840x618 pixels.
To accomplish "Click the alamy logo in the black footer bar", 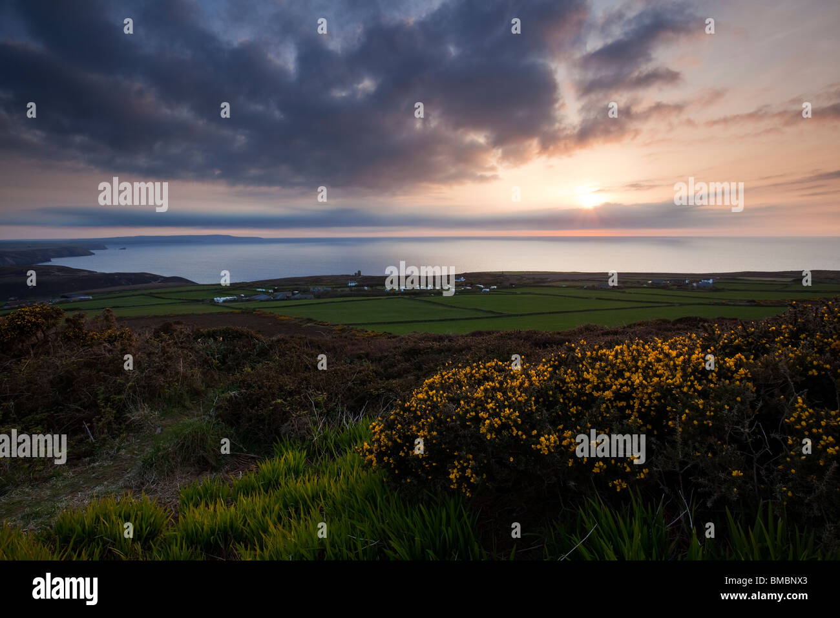I will (65, 589).
